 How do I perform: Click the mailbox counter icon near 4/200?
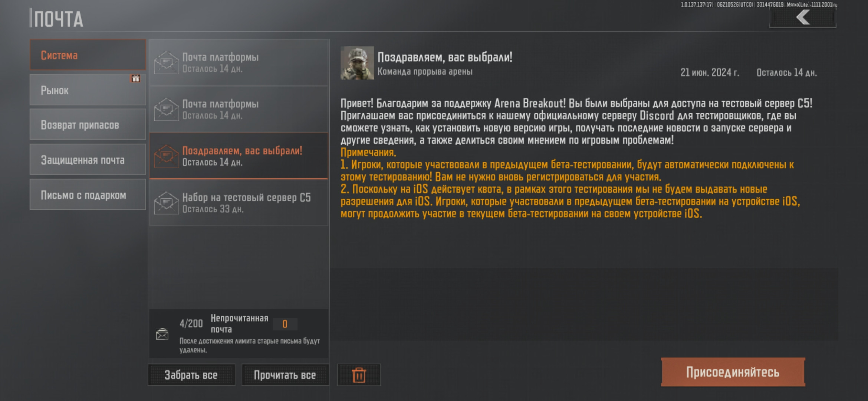[x=162, y=334]
